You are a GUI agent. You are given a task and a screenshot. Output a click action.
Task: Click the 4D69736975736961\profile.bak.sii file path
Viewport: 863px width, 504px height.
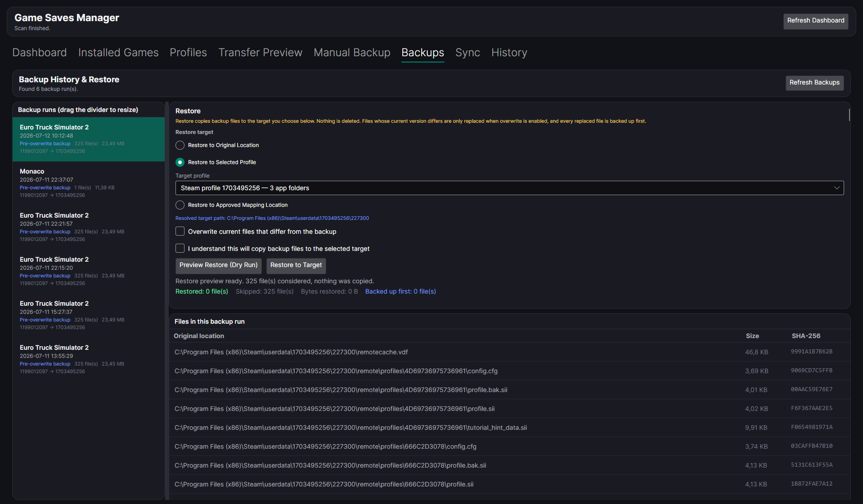(341, 390)
